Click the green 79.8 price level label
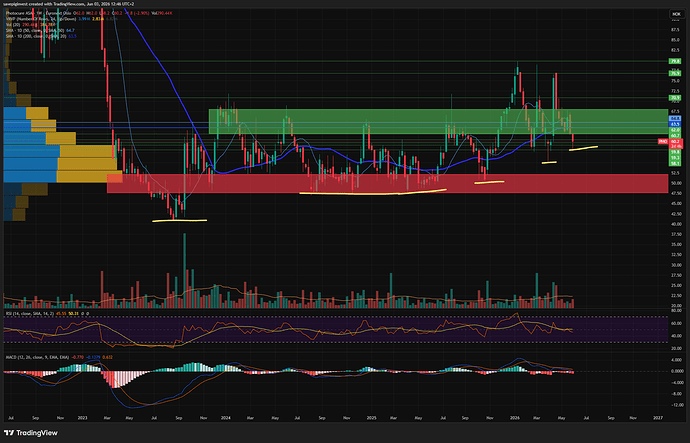Screen dimensions: 690x443 click(675, 61)
